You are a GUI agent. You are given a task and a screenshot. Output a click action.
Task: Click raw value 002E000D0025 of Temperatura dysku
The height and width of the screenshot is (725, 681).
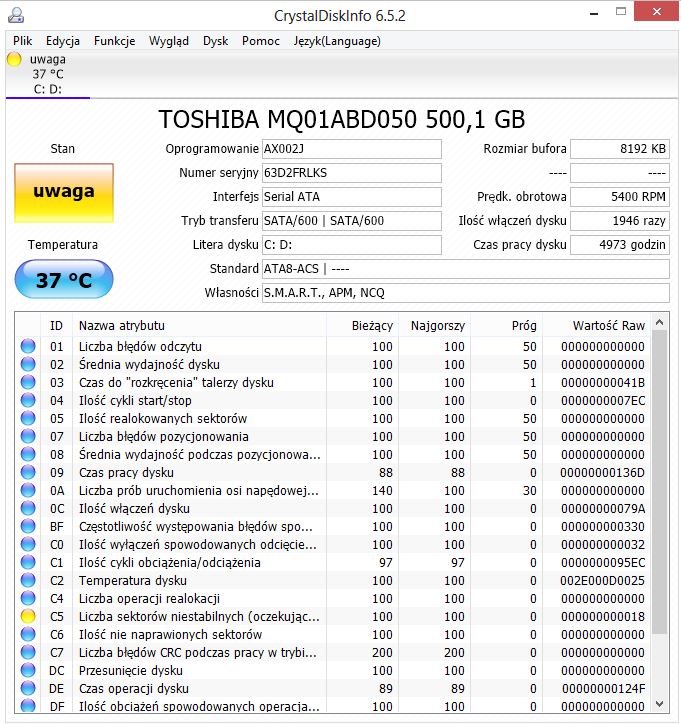[x=602, y=581]
